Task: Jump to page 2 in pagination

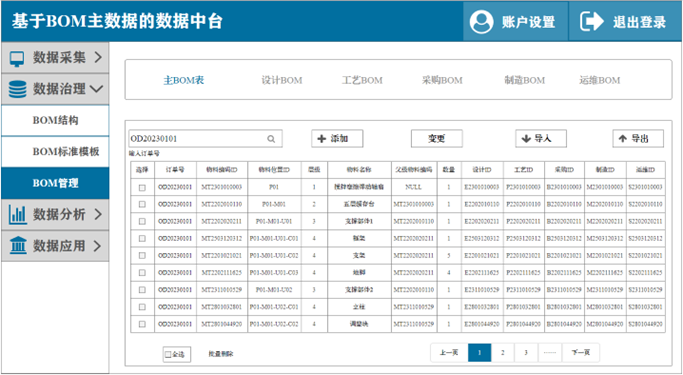Action: [x=503, y=353]
